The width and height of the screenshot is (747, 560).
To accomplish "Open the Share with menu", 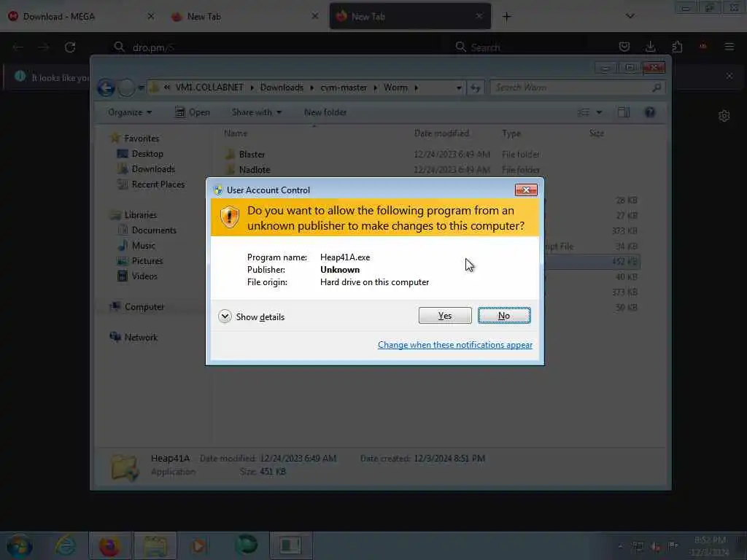I will click(x=256, y=112).
